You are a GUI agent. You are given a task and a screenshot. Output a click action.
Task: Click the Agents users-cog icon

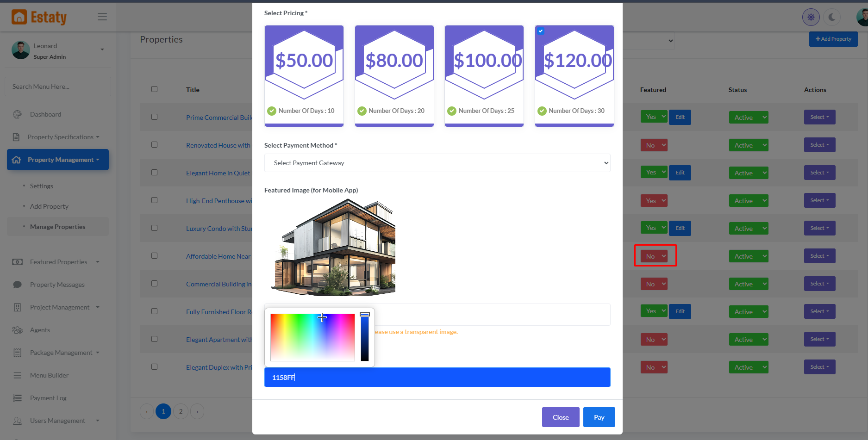click(x=18, y=330)
